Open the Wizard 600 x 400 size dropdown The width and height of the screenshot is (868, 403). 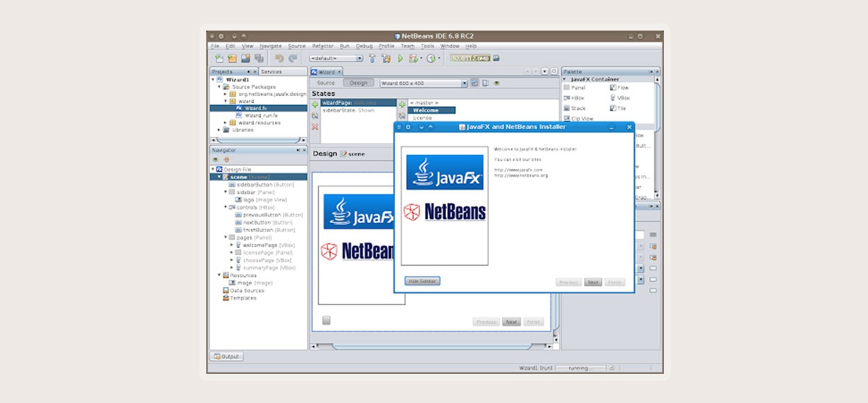(424, 83)
